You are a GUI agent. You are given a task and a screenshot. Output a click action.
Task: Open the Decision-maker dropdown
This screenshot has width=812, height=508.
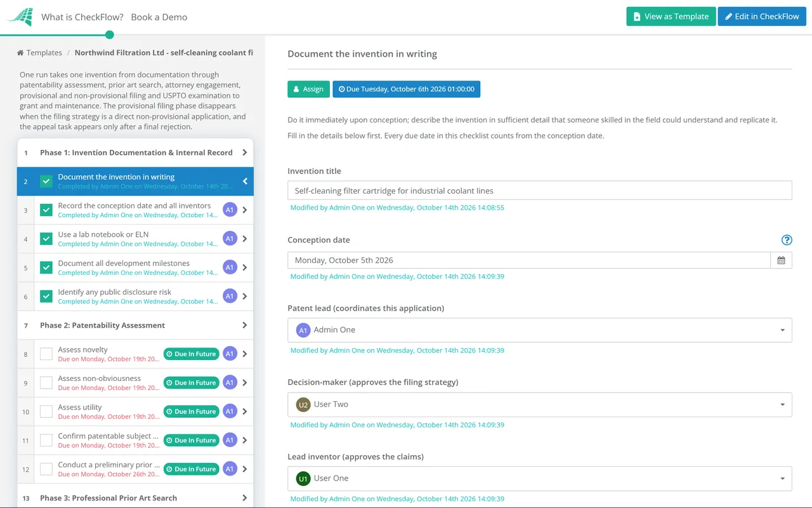tap(539, 404)
